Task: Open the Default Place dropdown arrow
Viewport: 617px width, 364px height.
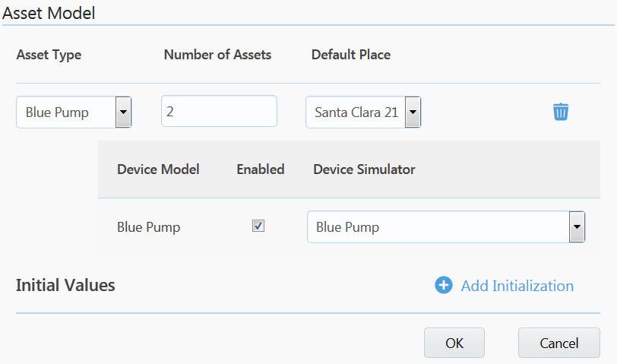Action: [x=412, y=112]
